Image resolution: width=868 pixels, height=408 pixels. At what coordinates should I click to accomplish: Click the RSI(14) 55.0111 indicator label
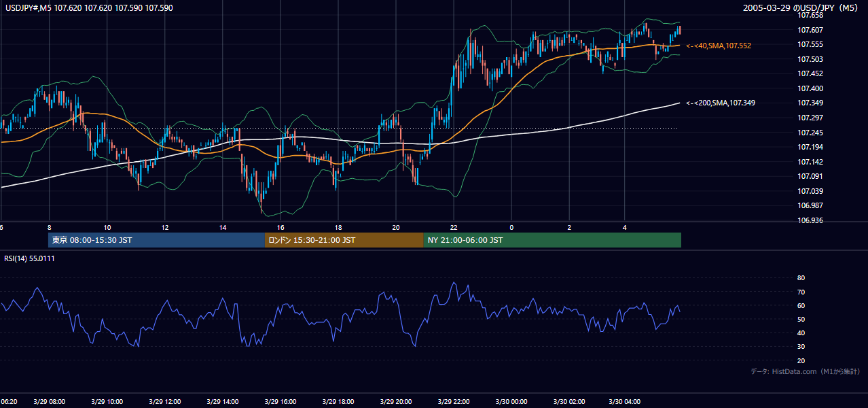[x=30, y=258]
